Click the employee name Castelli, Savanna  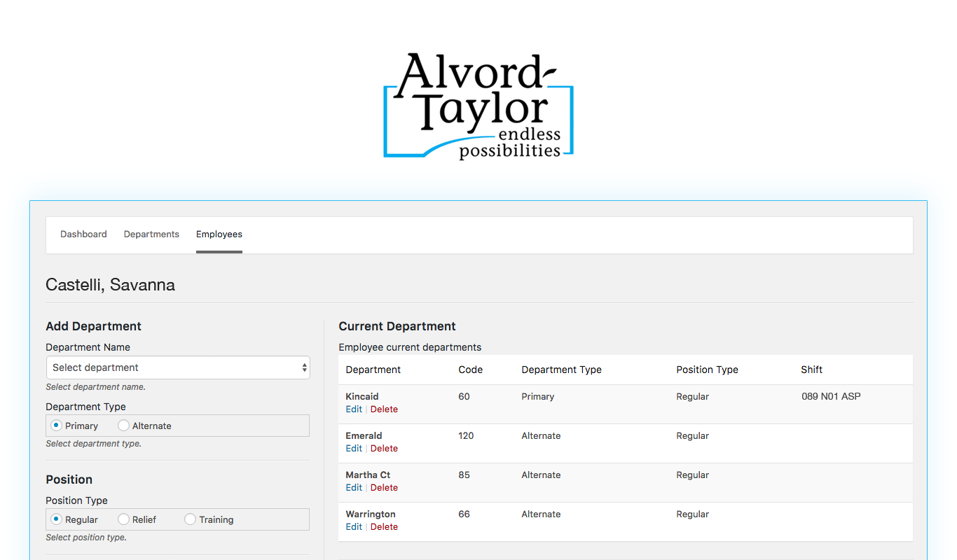coord(110,285)
